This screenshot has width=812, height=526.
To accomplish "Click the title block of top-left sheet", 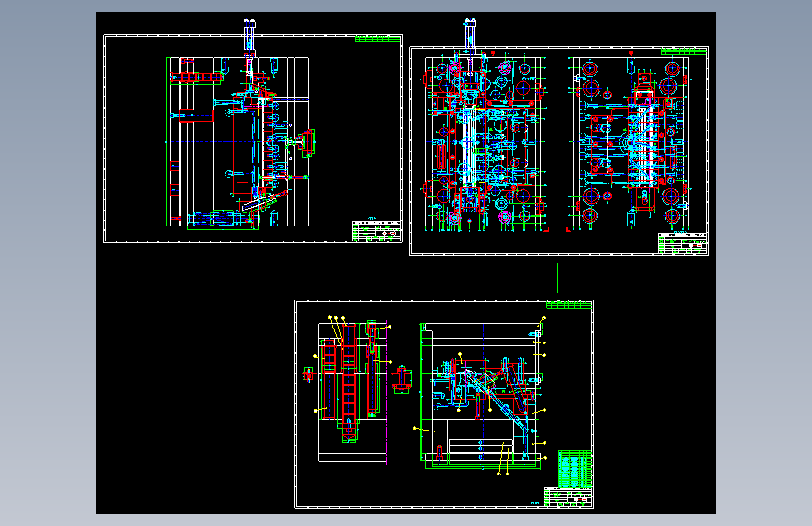I will tap(376, 231).
